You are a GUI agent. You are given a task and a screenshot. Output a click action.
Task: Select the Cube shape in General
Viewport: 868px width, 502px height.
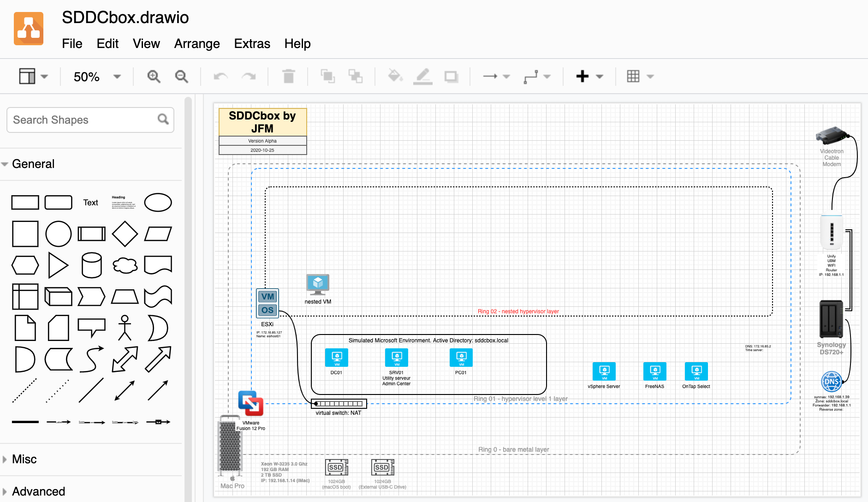pyautogui.click(x=59, y=297)
